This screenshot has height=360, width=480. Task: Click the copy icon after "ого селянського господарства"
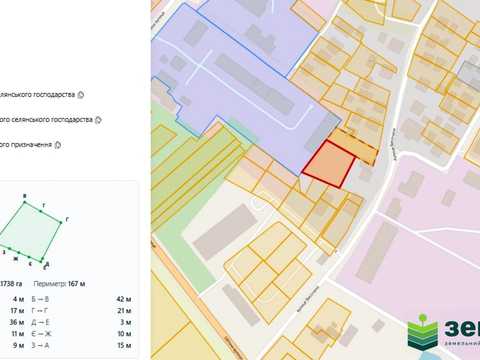98,120
